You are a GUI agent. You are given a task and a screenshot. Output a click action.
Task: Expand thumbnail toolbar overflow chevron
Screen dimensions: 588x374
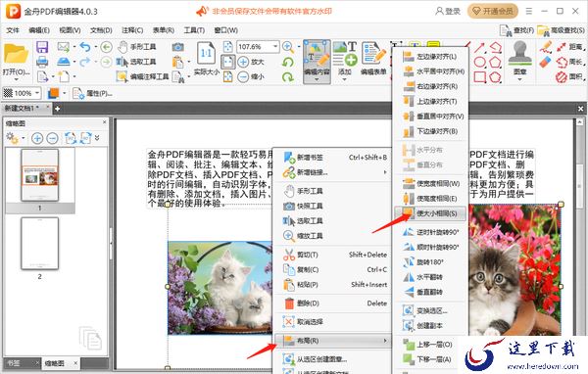click(97, 138)
